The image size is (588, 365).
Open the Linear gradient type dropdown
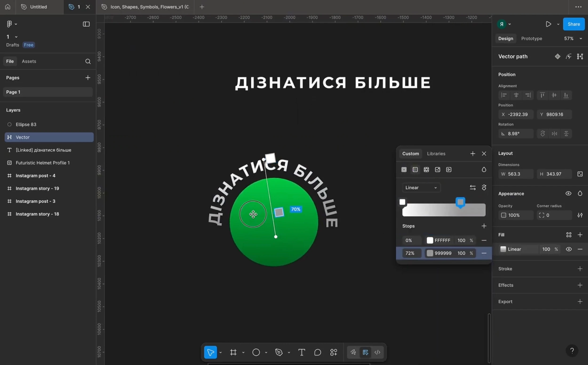(x=421, y=188)
